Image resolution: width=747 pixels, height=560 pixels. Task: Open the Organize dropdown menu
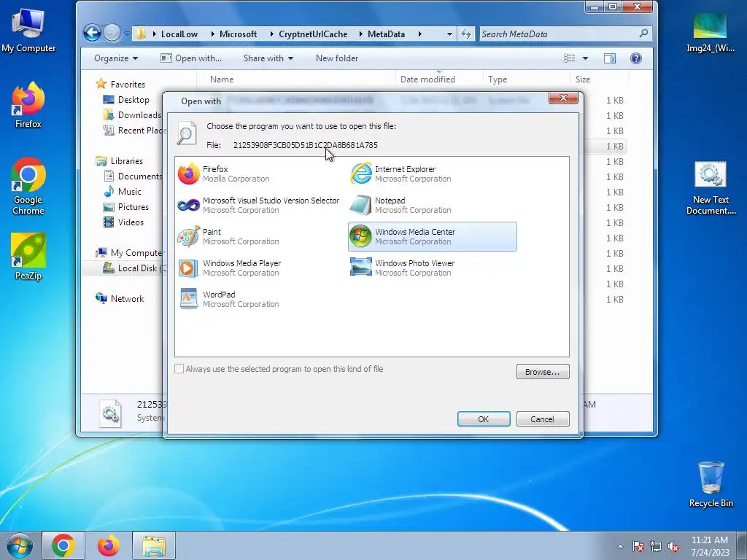116,58
